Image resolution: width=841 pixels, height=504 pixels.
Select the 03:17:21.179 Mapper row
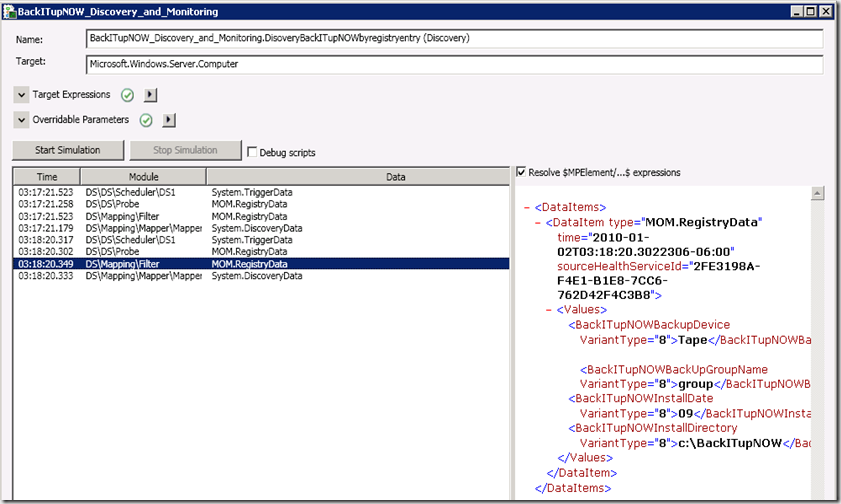[x=261, y=228]
